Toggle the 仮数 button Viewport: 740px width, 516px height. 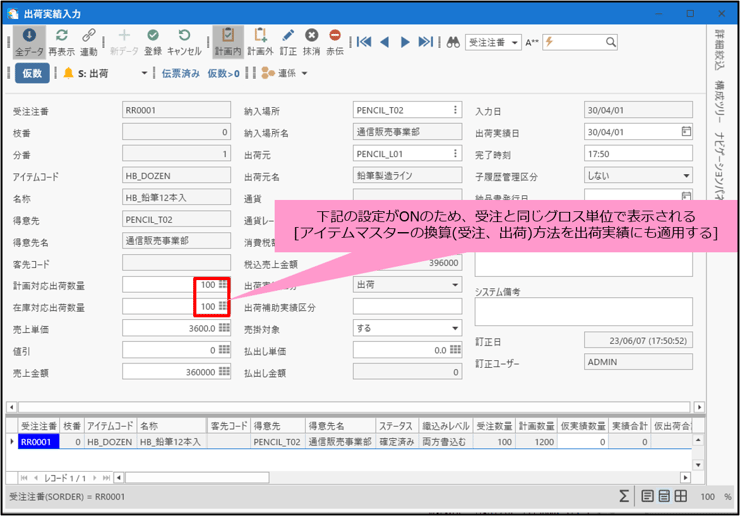(33, 74)
